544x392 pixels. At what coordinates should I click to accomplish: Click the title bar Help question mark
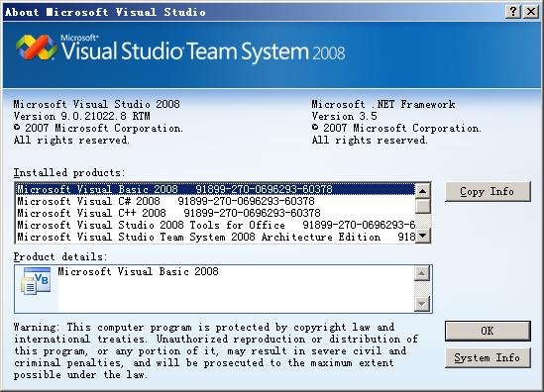click(x=513, y=12)
